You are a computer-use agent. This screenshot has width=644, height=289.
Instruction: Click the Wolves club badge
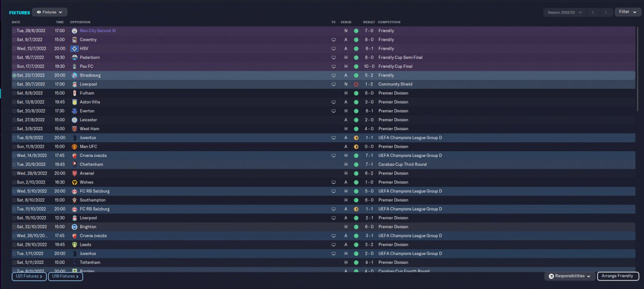(74, 182)
